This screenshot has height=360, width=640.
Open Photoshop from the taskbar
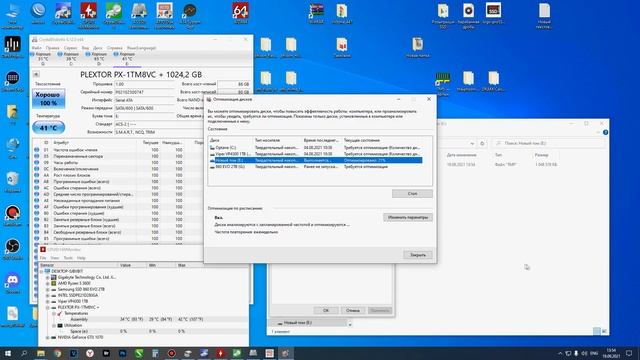[x=122, y=353]
